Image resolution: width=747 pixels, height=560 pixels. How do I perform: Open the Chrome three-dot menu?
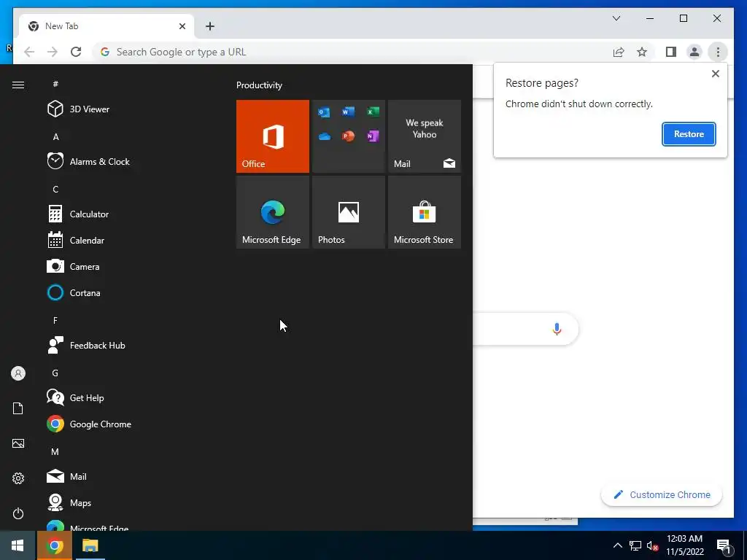[718, 52]
